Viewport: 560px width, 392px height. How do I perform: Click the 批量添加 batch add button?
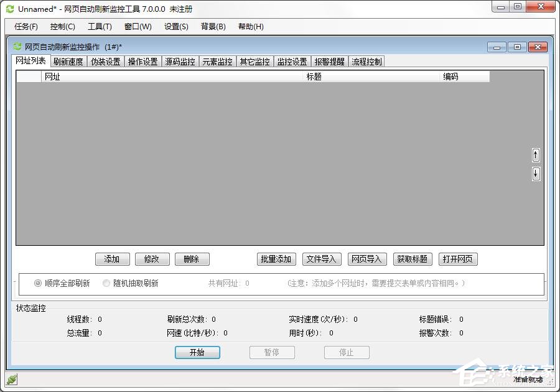tap(276, 259)
